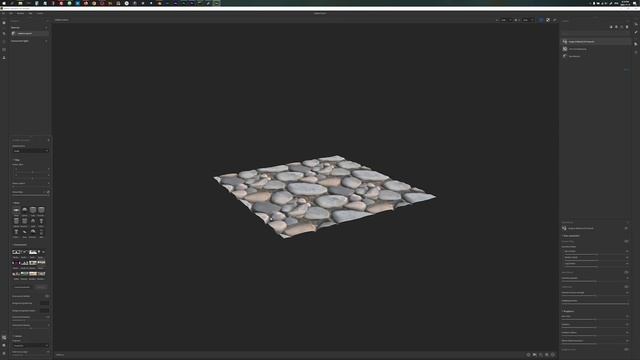
Task: Adjust the first slider under the Roughness section
Action: coord(595,319)
